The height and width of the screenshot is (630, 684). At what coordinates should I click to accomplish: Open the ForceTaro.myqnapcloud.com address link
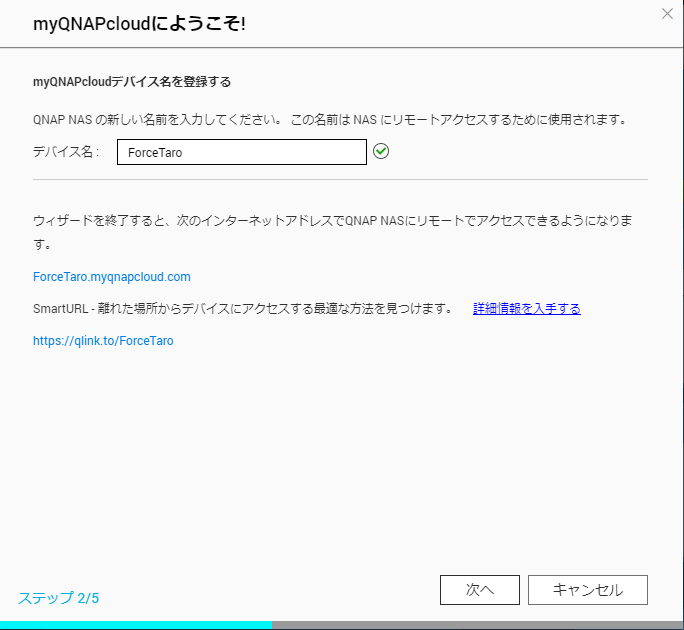click(x=111, y=276)
